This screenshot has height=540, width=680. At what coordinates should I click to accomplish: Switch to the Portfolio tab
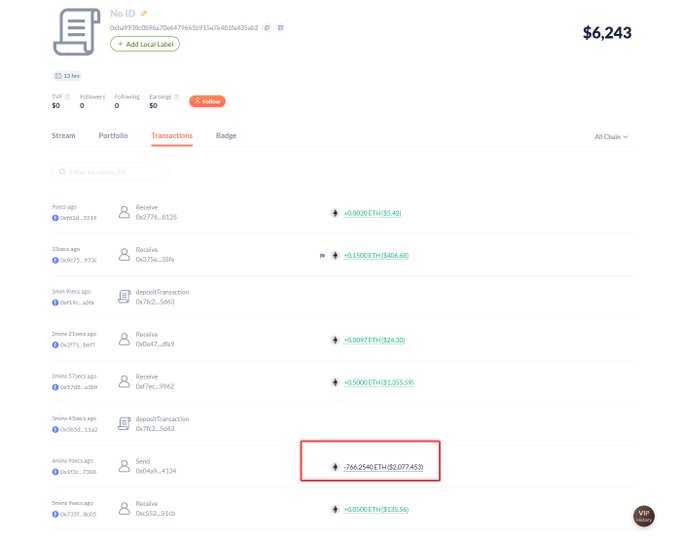click(113, 135)
